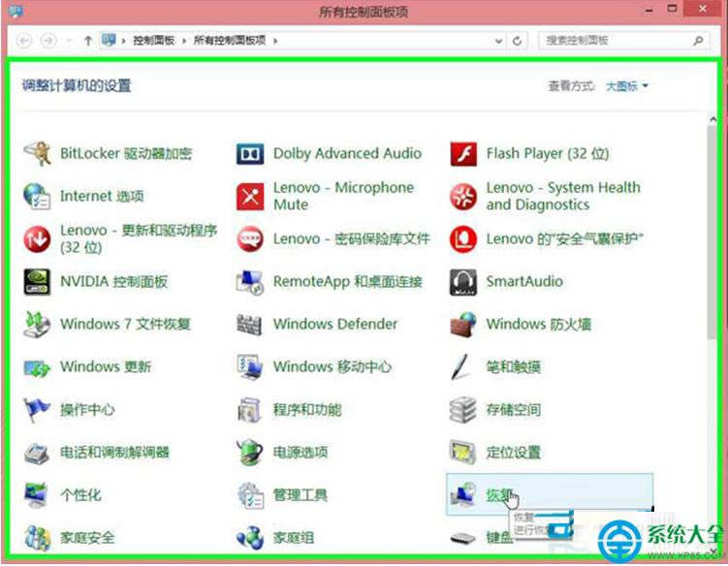Click the SmartAudio text label
728x566 pixels.
524,282
